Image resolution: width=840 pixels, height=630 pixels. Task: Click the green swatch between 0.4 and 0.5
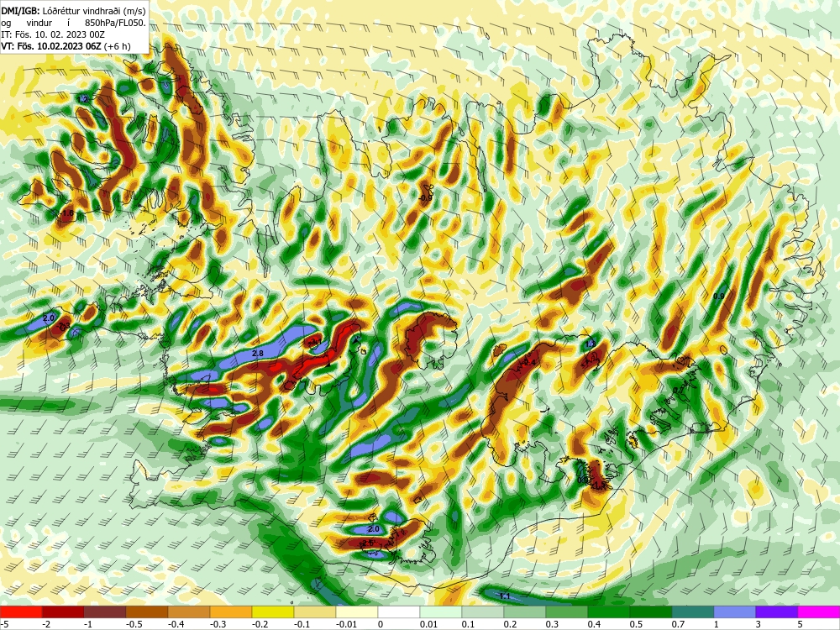(x=609, y=612)
